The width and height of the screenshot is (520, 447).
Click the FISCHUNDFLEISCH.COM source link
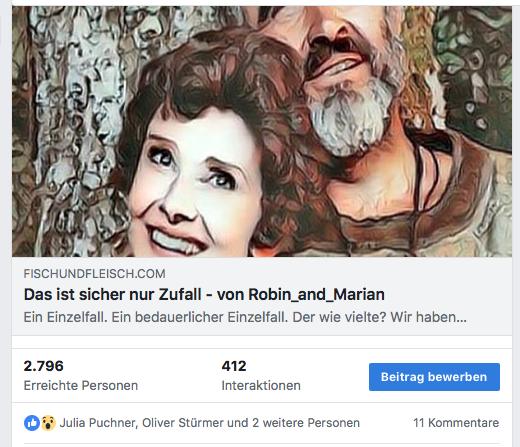point(94,274)
